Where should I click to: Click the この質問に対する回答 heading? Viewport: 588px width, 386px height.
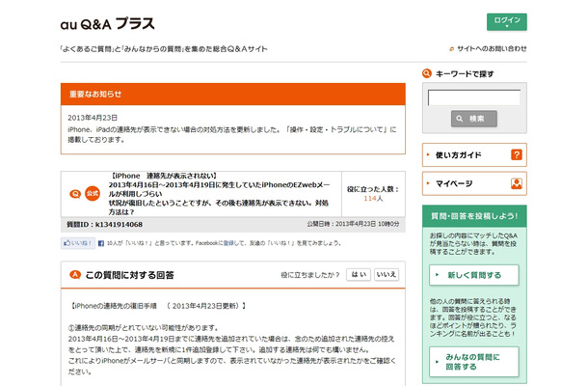click(130, 275)
